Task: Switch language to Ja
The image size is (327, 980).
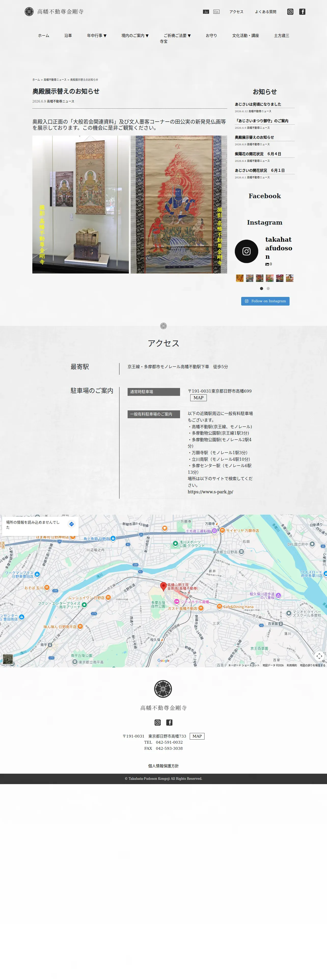Action: pyautogui.click(x=206, y=12)
